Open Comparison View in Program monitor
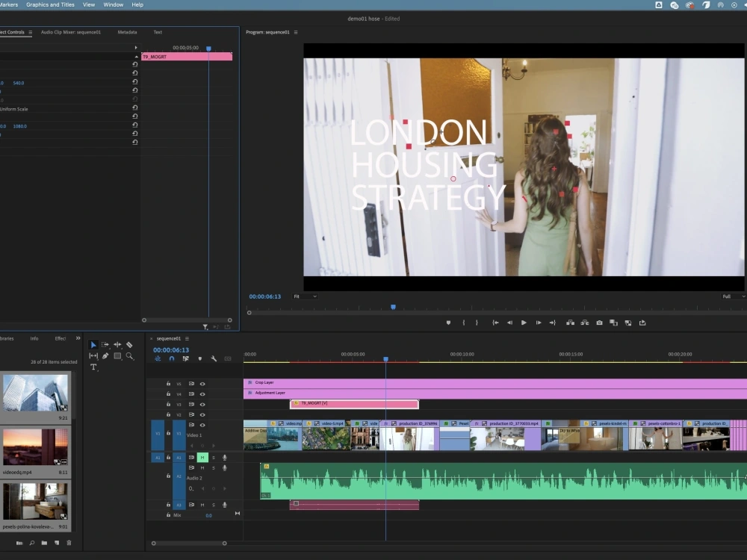 613,323
